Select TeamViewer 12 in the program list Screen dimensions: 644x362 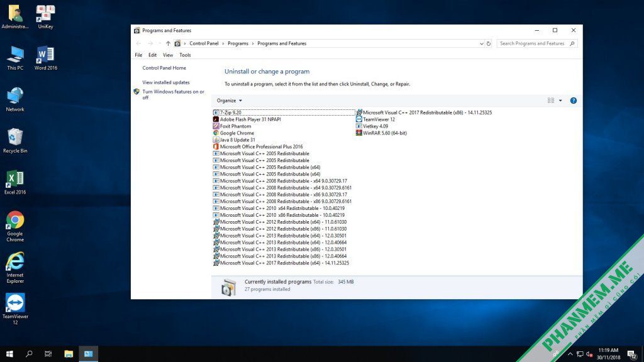(375, 119)
